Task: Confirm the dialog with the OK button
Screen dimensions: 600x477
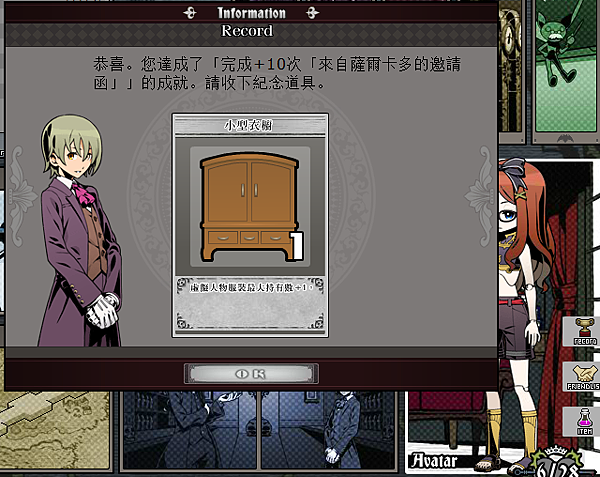Action: click(251, 374)
